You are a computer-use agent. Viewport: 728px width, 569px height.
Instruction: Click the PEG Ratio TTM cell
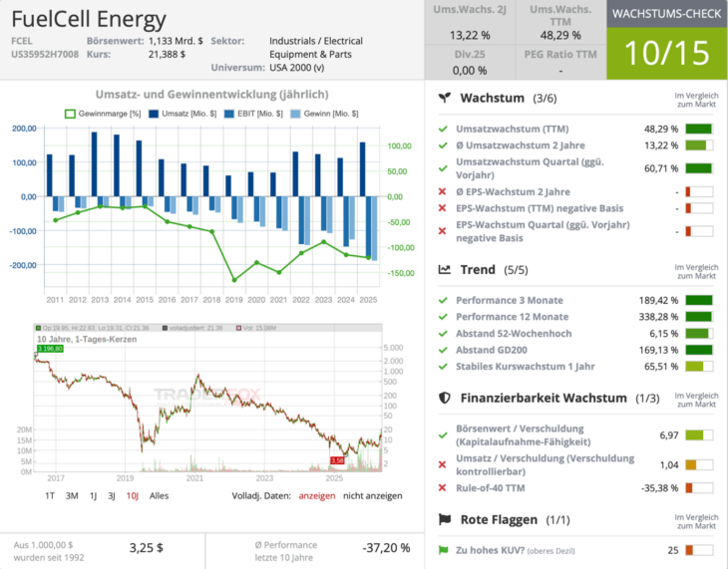(560, 62)
